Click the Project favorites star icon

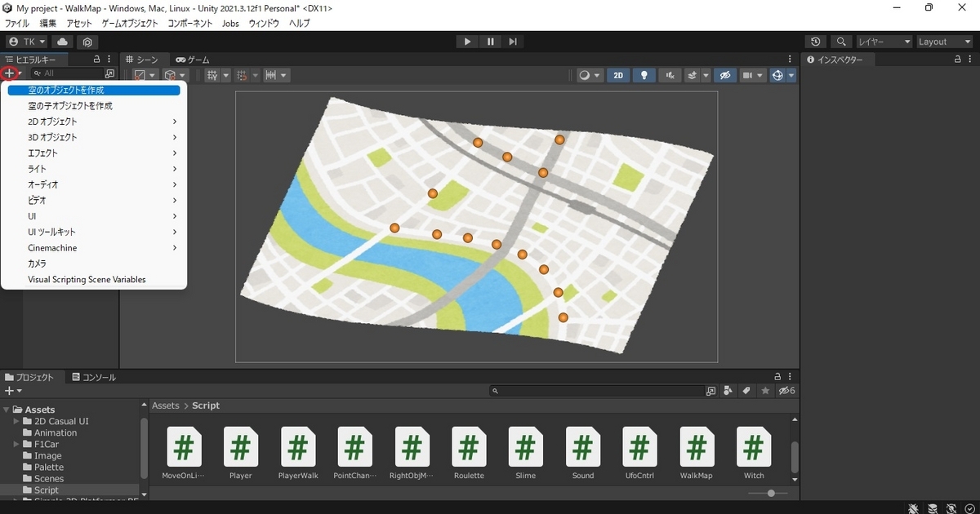click(765, 392)
